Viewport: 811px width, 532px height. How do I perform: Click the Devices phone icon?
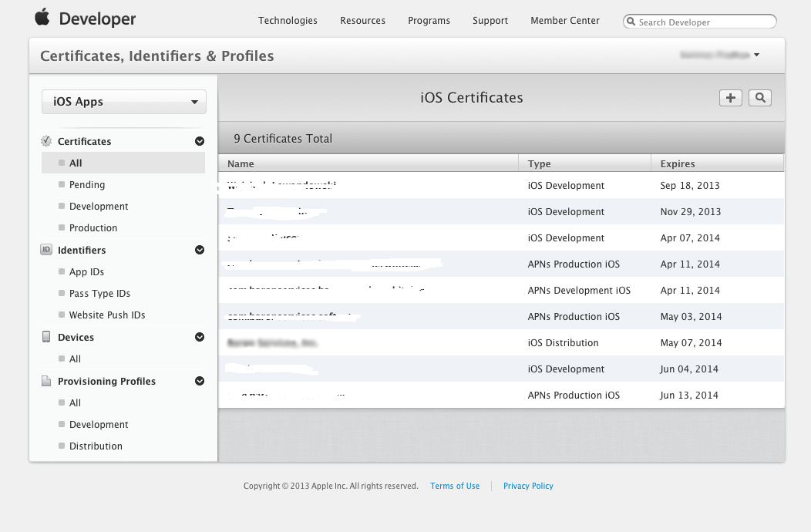[46, 337]
